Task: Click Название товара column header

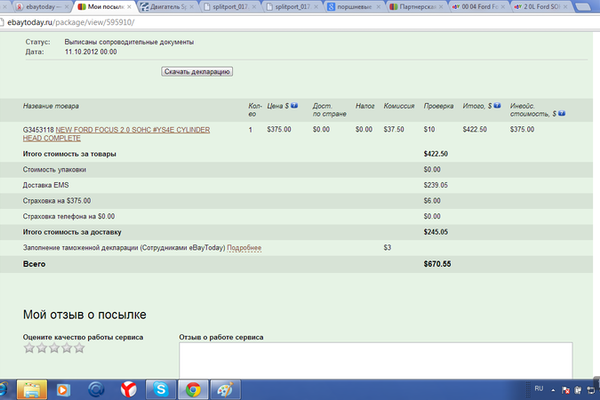Action: pos(51,106)
